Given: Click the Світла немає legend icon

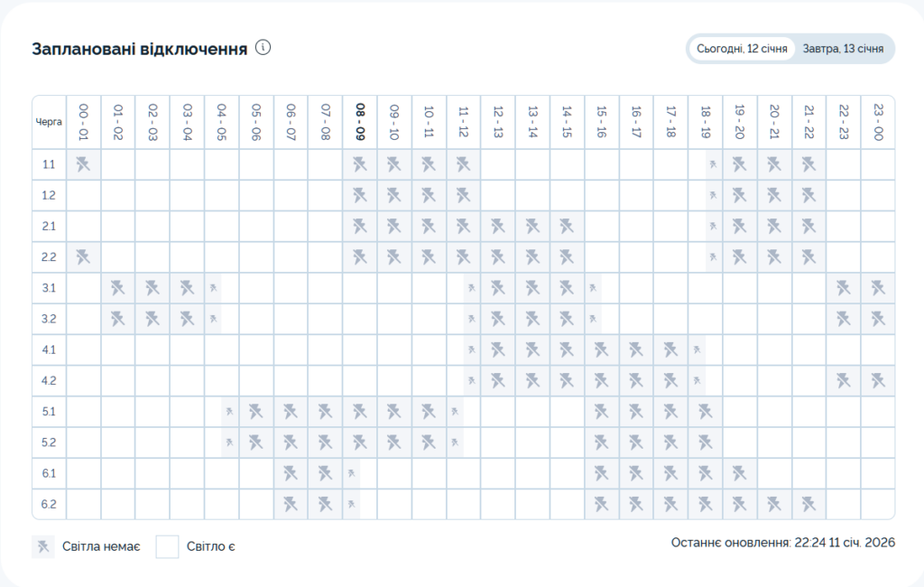Looking at the screenshot, I should (42, 546).
